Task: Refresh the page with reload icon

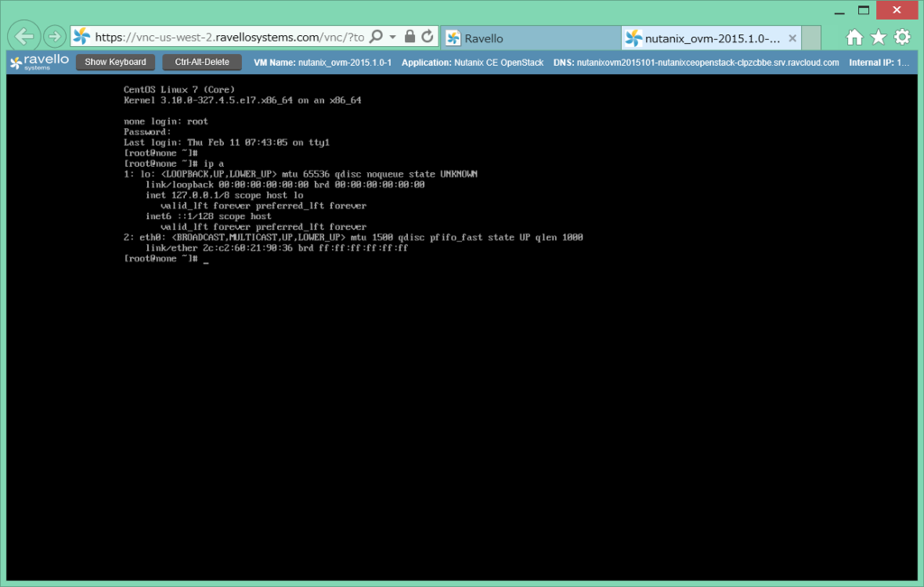Action: [x=427, y=36]
